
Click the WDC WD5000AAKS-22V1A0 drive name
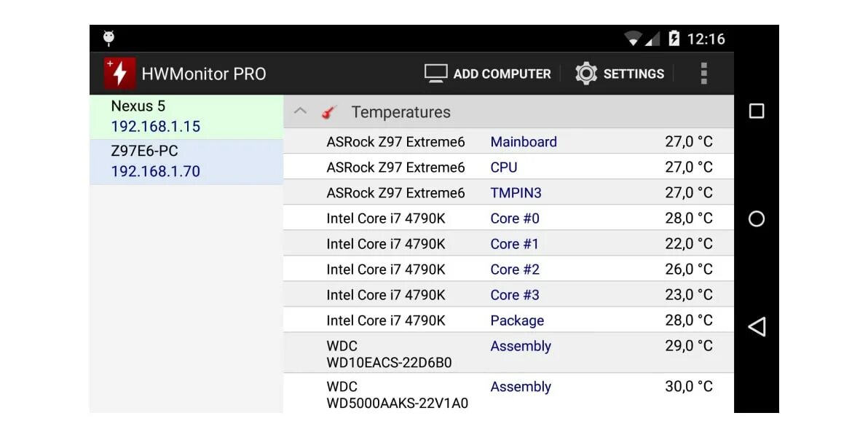coord(398,395)
